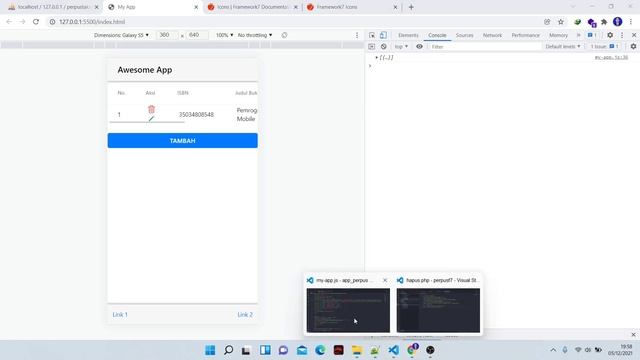Screen dimensions: 640x360
Task: Focus the address bar URL
Action: [x=92, y=22]
